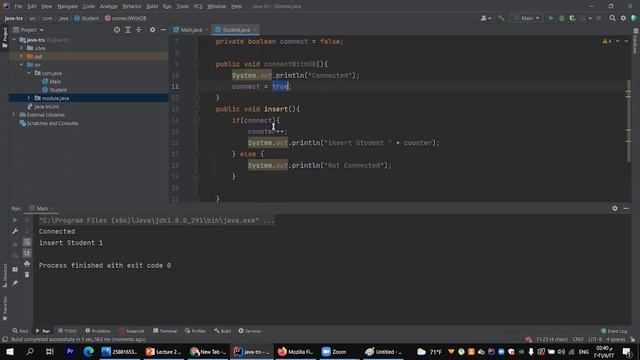
Task: Open the Refactor menu
Action: pyautogui.click(x=132, y=6)
